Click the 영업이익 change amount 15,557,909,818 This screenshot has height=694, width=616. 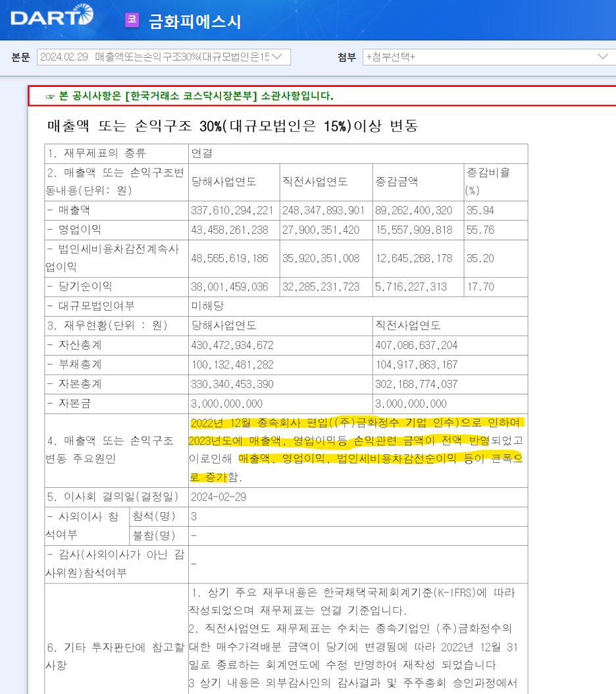[414, 230]
